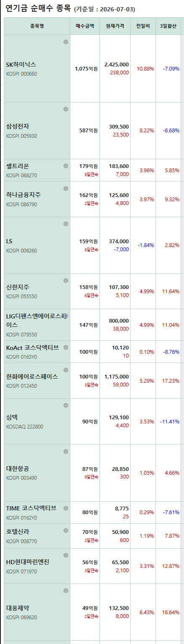Click info icon for TIME 코스닥액티브
This screenshot has height=644, width=184.
pos(66,508)
